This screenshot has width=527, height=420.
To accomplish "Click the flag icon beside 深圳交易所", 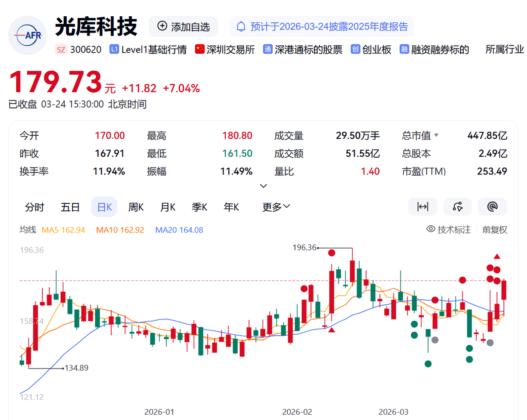I will click(x=199, y=50).
